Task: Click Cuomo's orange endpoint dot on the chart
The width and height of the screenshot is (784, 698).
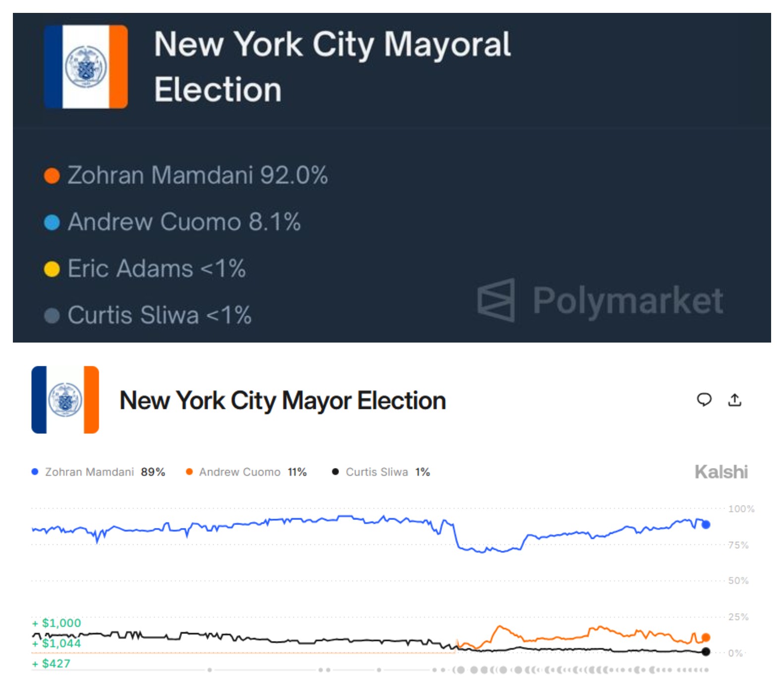Action: pyautogui.click(x=706, y=637)
